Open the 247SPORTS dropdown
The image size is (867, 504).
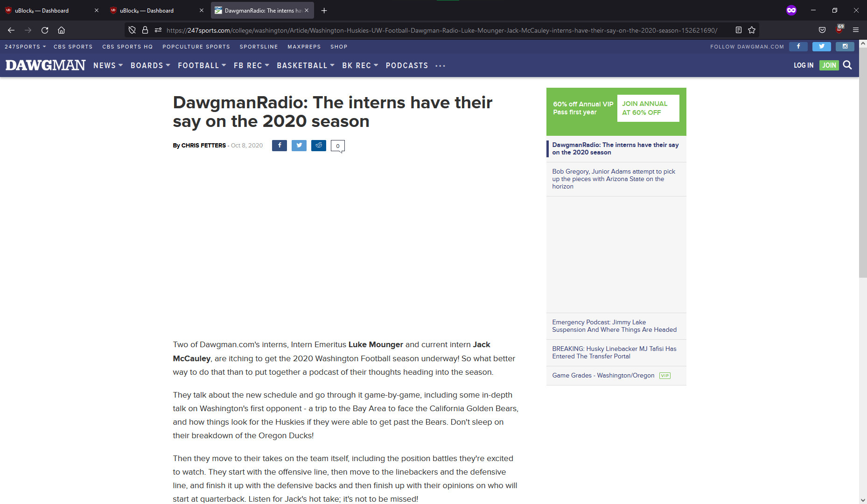(x=24, y=47)
